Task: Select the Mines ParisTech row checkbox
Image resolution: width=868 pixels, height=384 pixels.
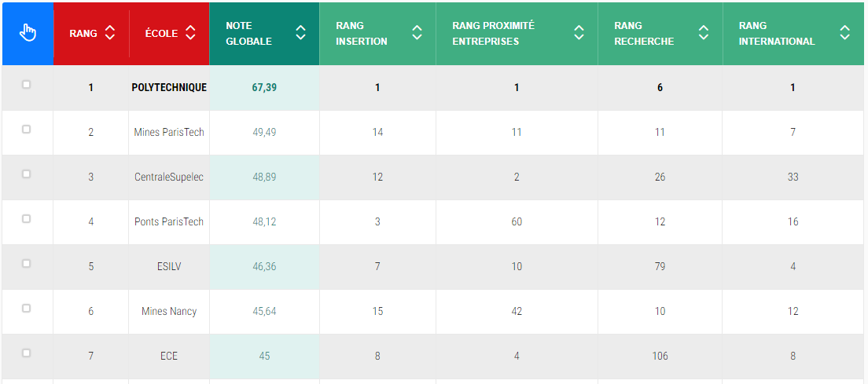Action: 26,130
